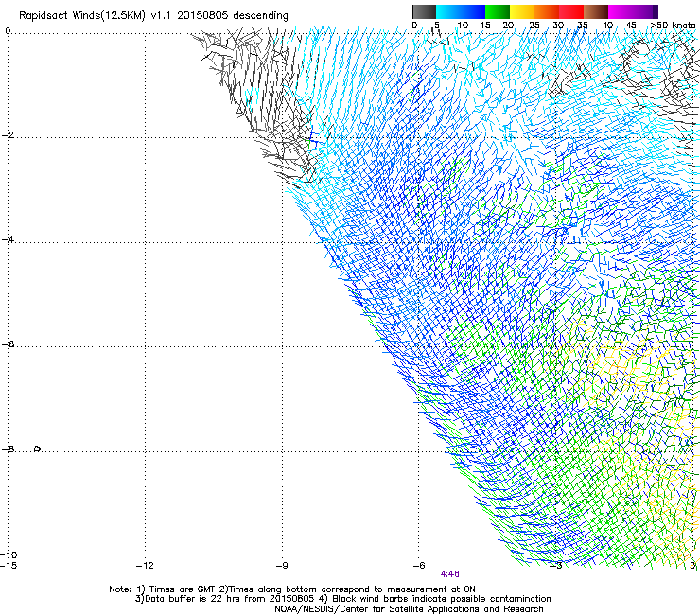700x615 pixels.
Task: Click the "-12" longitude axis label
Action: 145,566
